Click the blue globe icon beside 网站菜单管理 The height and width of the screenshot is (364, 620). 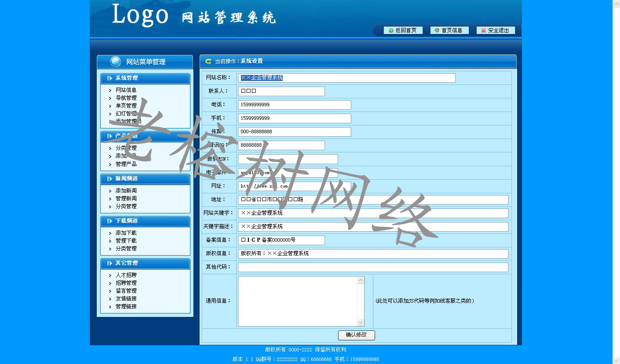point(115,62)
